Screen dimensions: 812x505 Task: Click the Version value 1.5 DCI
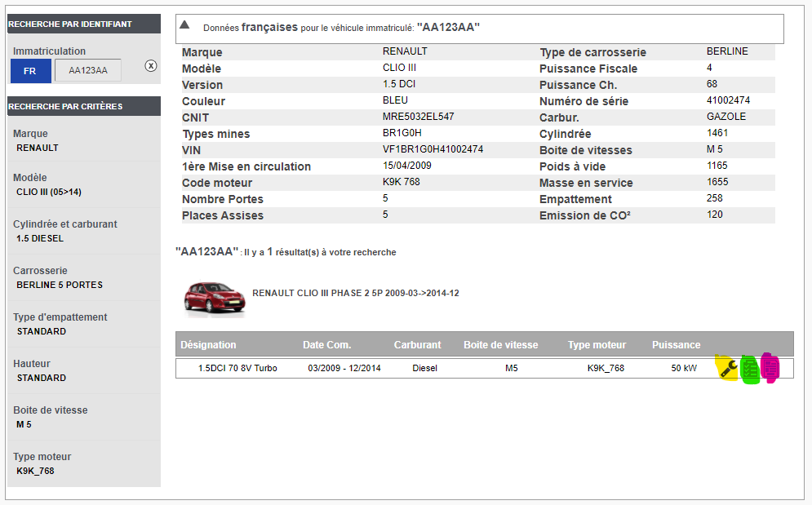click(x=399, y=84)
